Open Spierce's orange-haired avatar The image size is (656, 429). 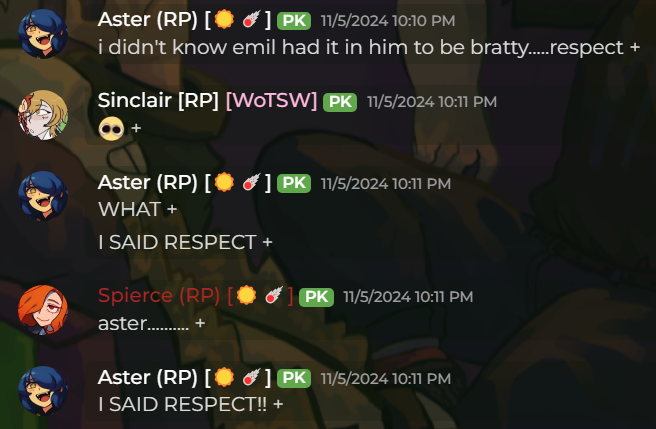[x=43, y=310]
